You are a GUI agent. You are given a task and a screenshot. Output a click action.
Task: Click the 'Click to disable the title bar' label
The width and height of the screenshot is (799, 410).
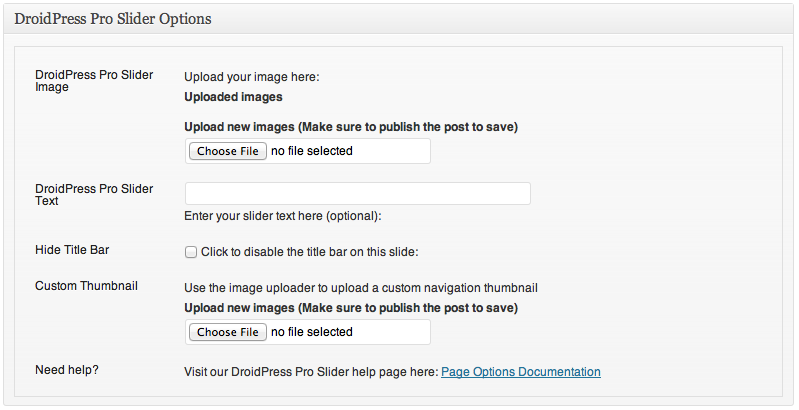[310, 252]
